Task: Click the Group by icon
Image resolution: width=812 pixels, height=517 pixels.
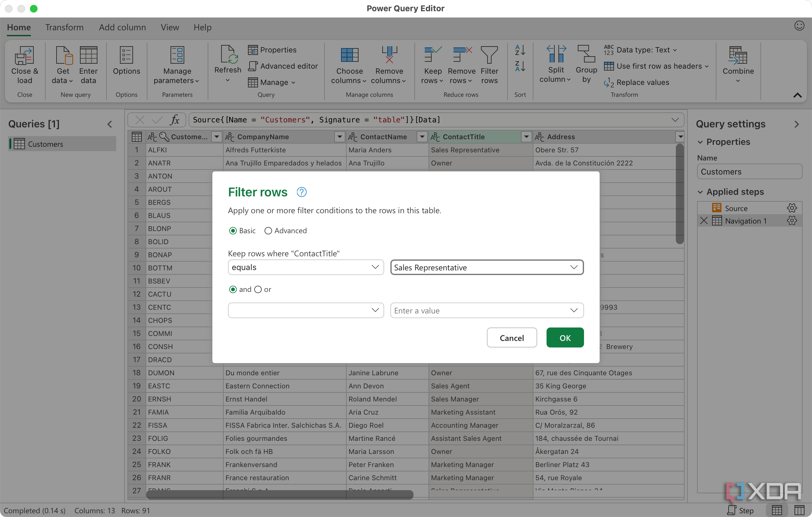Action: pyautogui.click(x=587, y=54)
